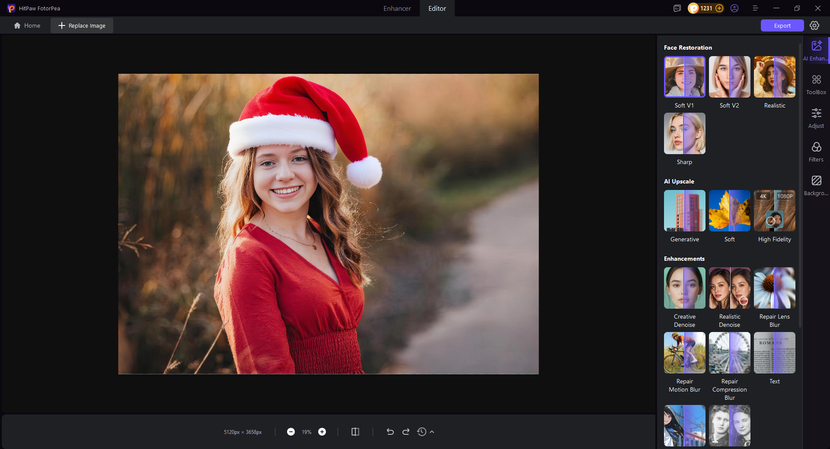Click the Enhancements section heading
Viewport: 830px width, 449px height.
click(684, 259)
